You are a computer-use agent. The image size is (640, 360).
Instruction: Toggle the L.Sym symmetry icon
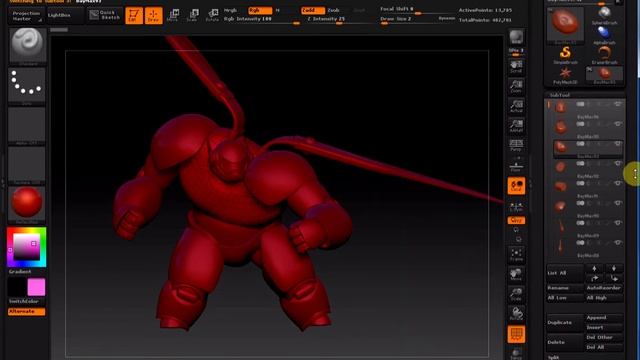click(516, 207)
